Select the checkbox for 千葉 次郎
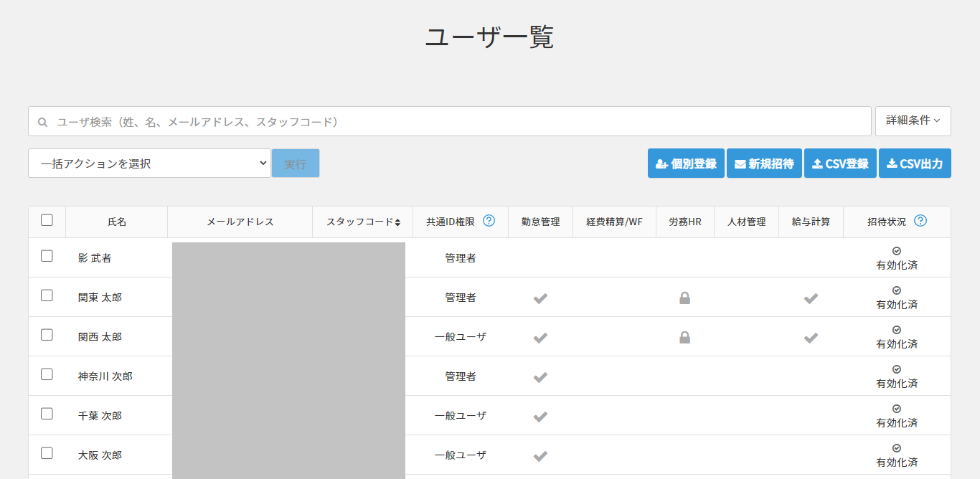This screenshot has width=980, height=479. tap(47, 414)
